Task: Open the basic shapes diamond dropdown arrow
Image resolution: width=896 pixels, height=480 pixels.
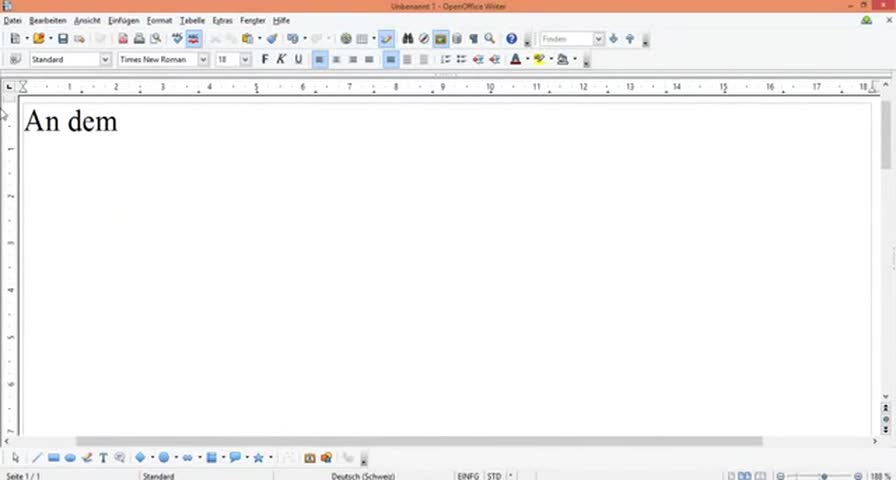Action: point(152,458)
